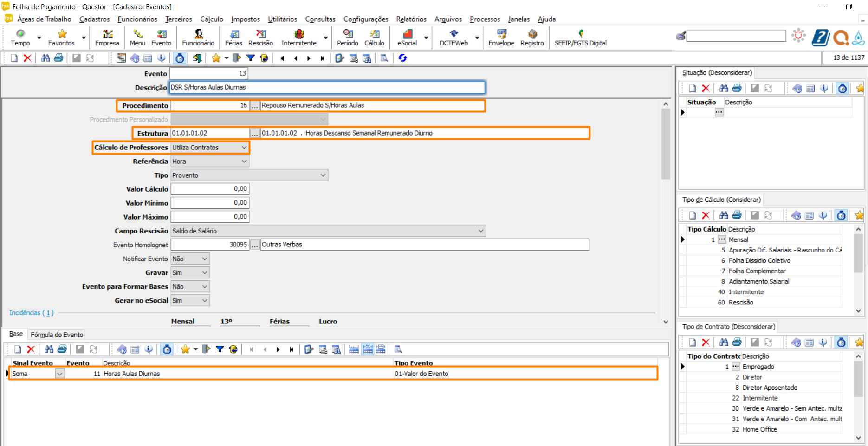Open SEFIP/FGTS Digital icon
This screenshot has width=868, height=446.
click(x=580, y=37)
